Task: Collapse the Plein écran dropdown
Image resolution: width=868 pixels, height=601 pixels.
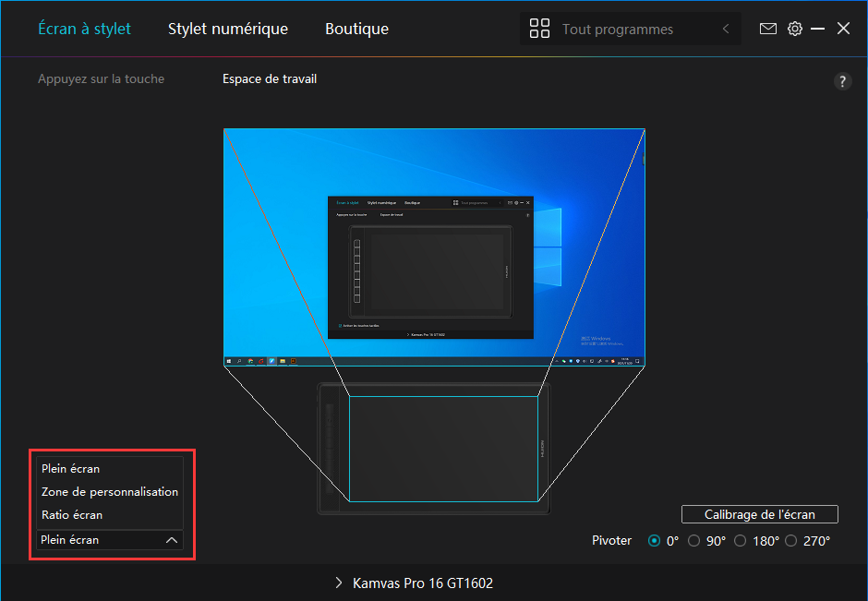Action: [x=172, y=540]
